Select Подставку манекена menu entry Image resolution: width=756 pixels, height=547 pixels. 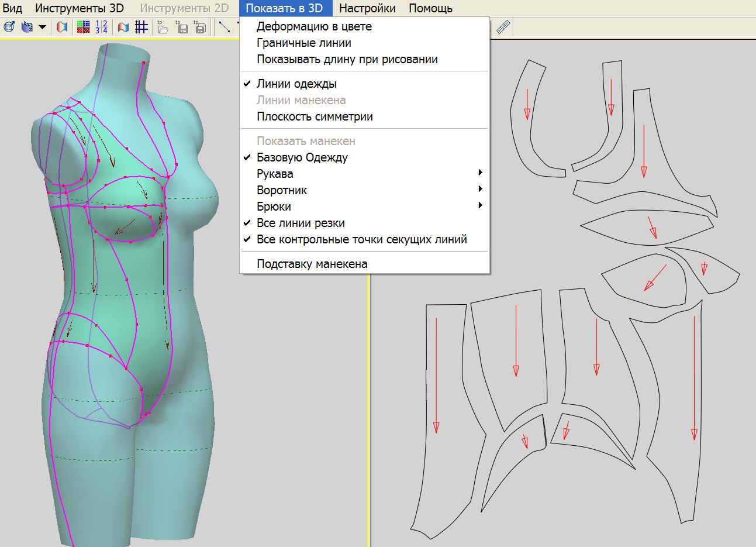tap(312, 264)
